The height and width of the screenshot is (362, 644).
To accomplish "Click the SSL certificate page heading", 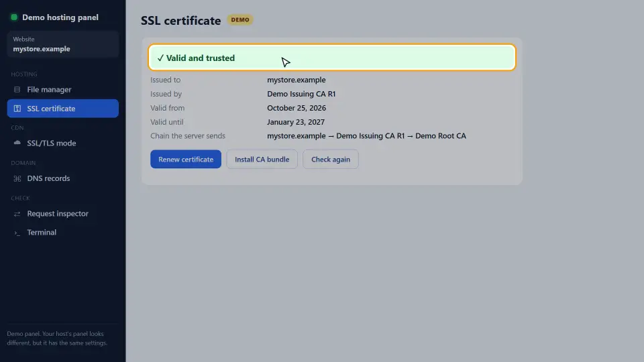I will tap(180, 21).
